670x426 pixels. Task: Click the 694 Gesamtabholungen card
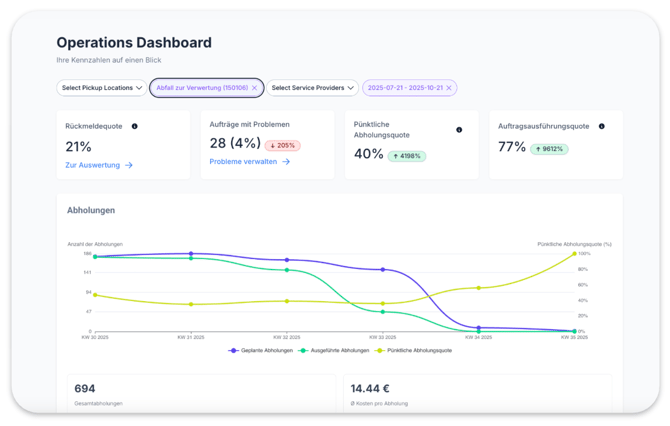(x=201, y=393)
